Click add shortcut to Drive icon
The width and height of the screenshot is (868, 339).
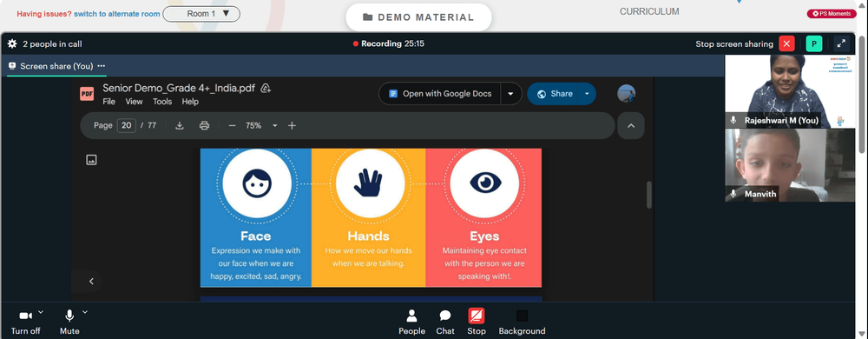[x=266, y=88]
